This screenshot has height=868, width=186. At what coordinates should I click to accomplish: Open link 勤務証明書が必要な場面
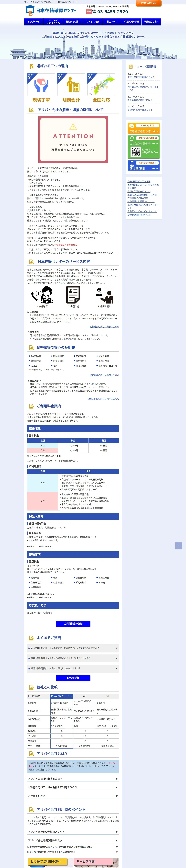click(139, 182)
